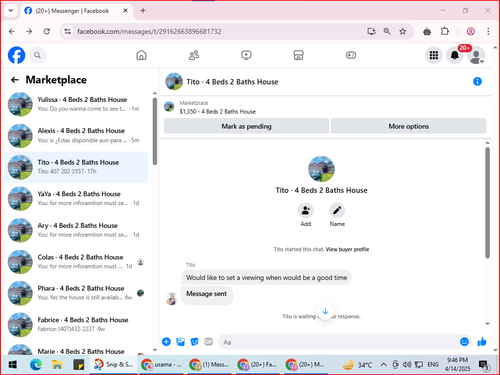The width and height of the screenshot is (500, 375).
Task: Click the Message sent bubble
Action: 207,294
